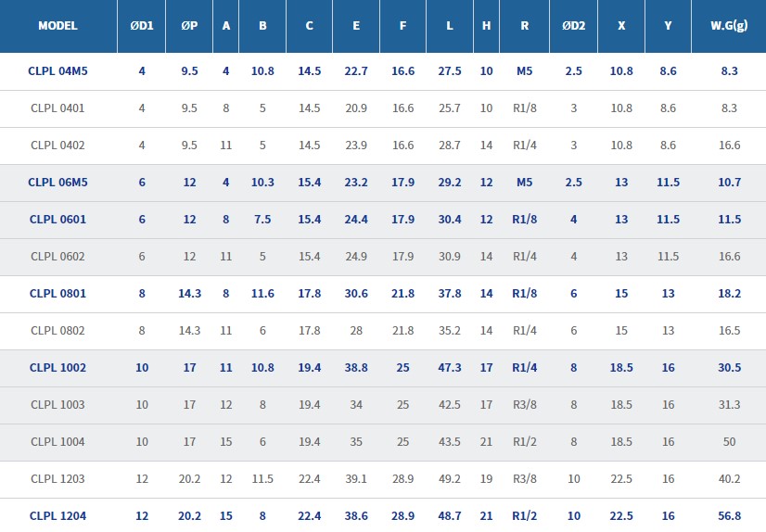Click the L value 47.3 for CLPL 1002
The height and width of the screenshot is (532, 766).
450,368
